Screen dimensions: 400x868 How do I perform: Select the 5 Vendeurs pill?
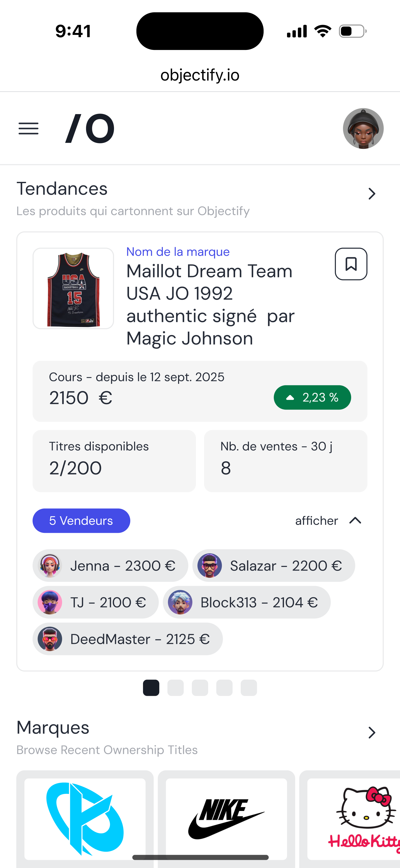point(81,521)
